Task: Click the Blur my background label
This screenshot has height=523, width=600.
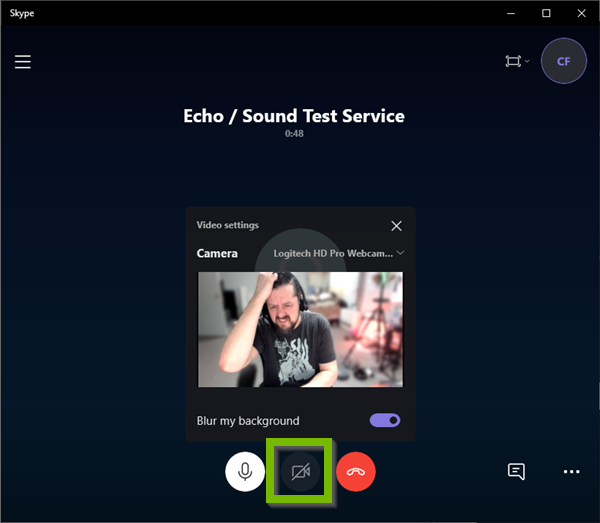Action: click(248, 421)
